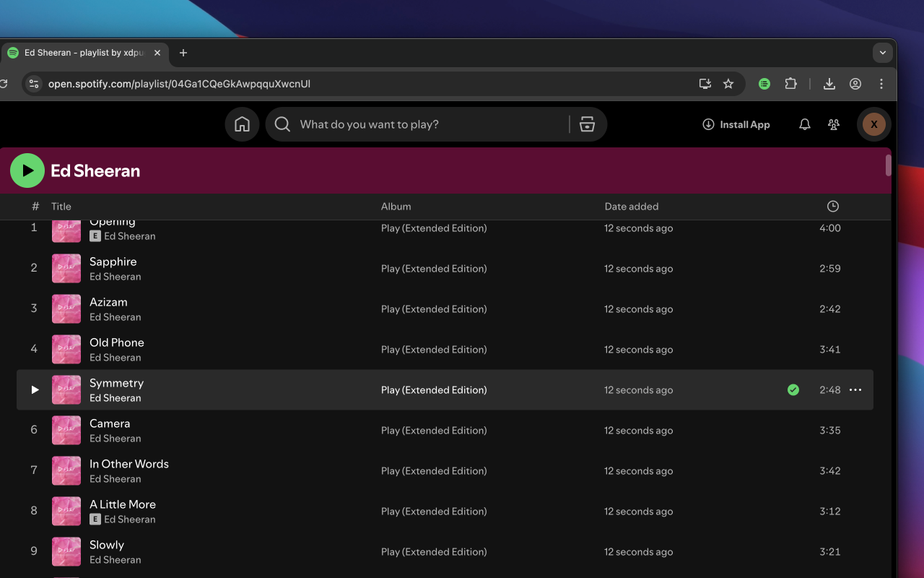Click the Spotify extension icon in the Chrome toolbar
This screenshot has width=924, height=578.
pos(764,84)
